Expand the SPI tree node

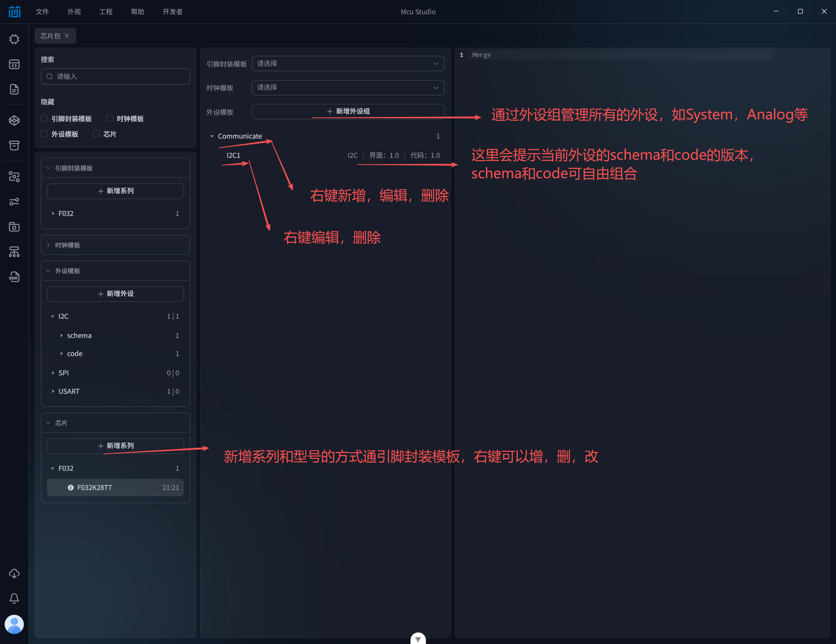(x=53, y=373)
